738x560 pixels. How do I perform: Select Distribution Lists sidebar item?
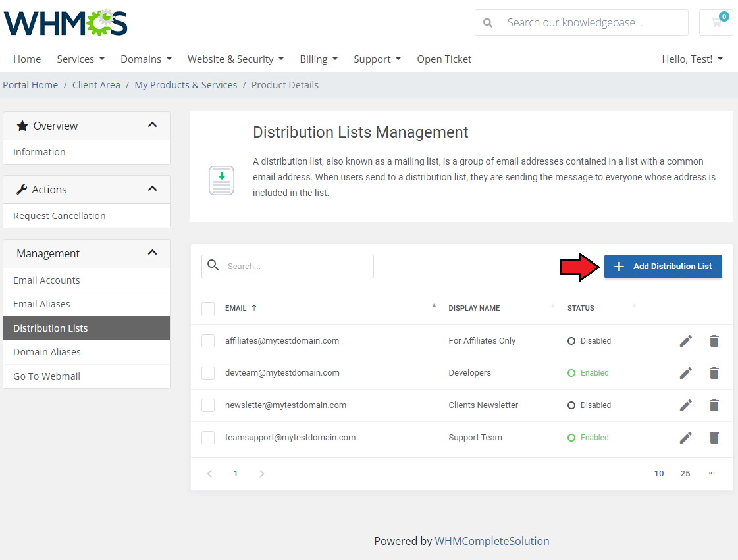[87, 328]
